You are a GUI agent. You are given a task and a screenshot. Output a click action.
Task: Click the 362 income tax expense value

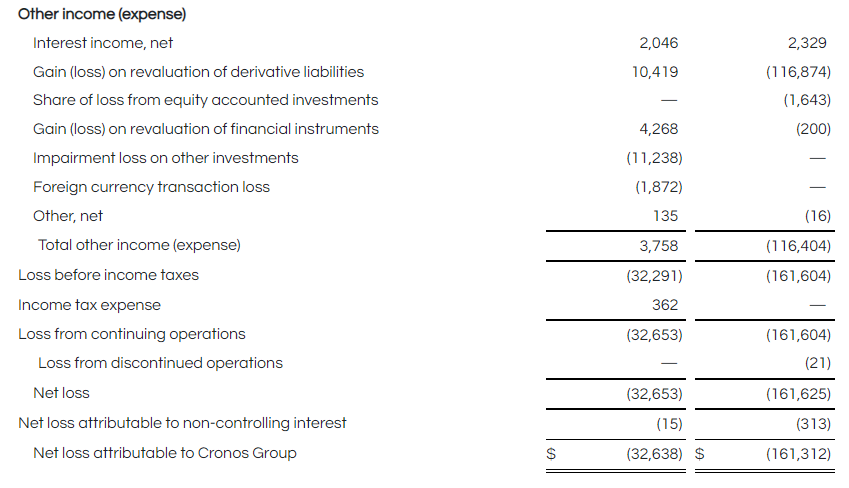tap(664, 305)
